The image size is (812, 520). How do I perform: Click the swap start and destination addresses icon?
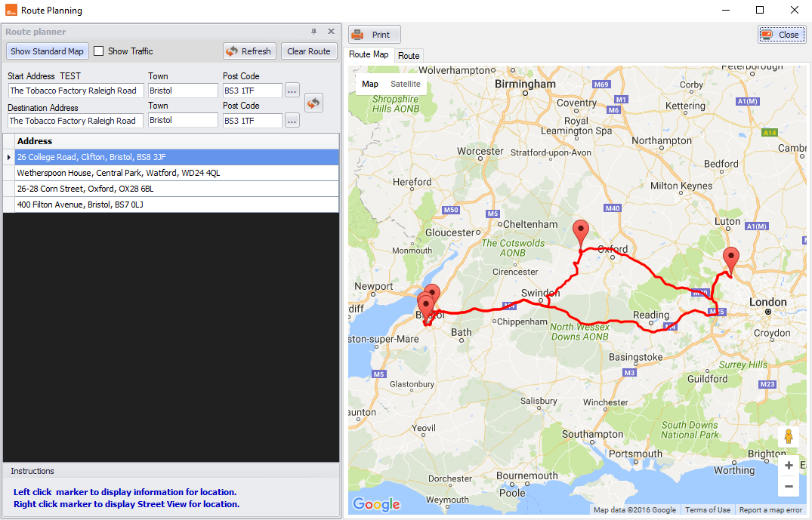[x=313, y=103]
